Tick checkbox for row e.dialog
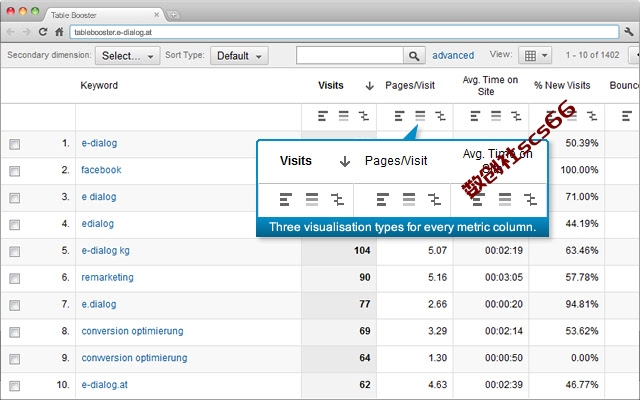 click(x=15, y=305)
